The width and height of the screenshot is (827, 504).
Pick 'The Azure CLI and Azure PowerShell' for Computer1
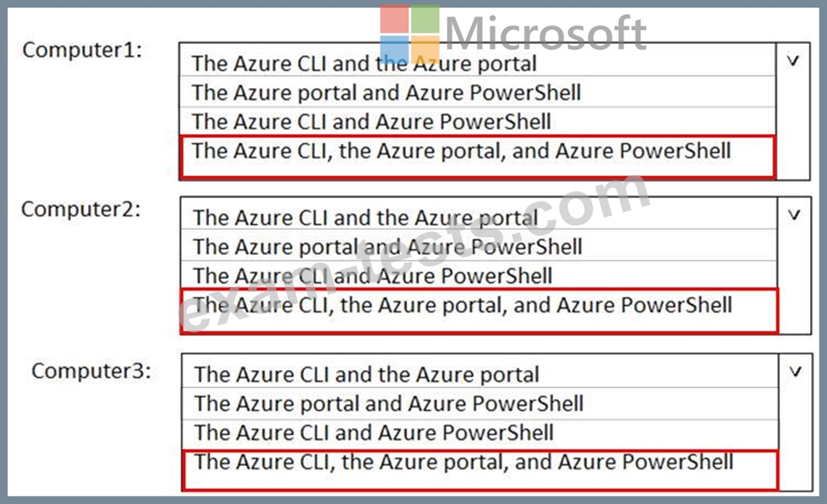click(371, 121)
